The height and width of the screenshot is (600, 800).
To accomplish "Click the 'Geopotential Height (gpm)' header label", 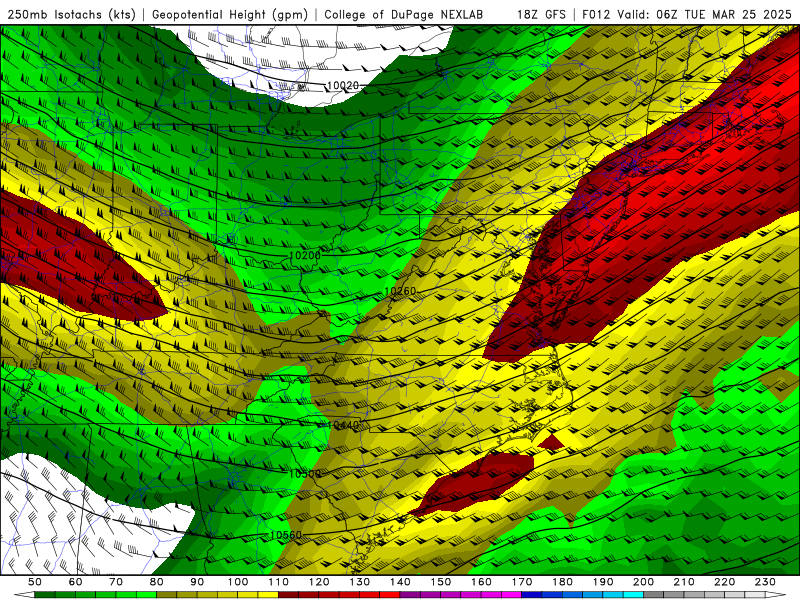I will (230, 14).
